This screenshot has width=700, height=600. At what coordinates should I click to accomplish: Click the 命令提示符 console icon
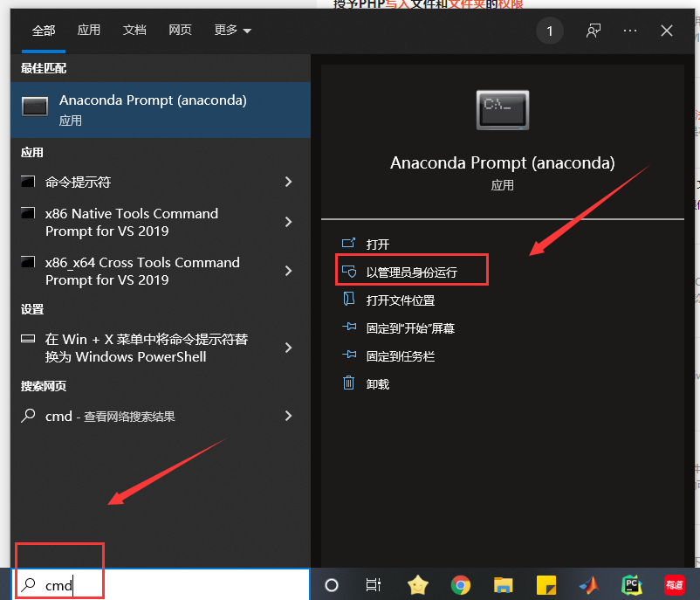28,182
